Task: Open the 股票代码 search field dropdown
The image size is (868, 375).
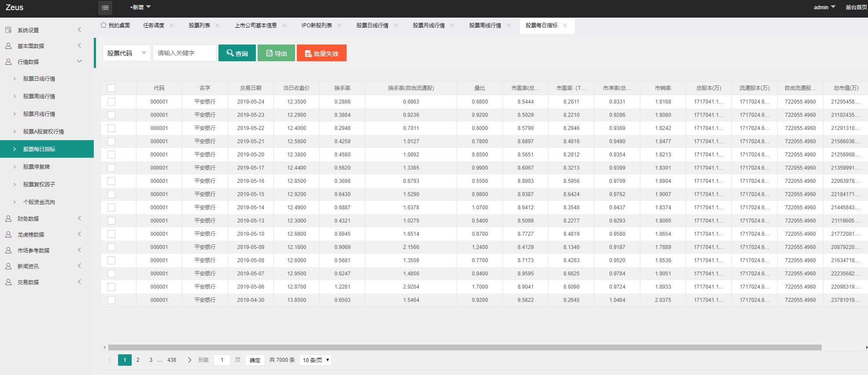Action: click(127, 53)
